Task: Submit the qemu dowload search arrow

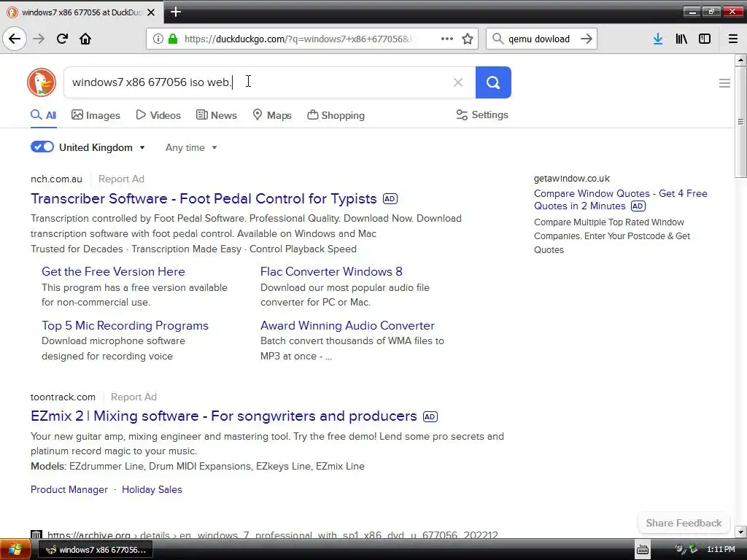Action: (x=587, y=39)
